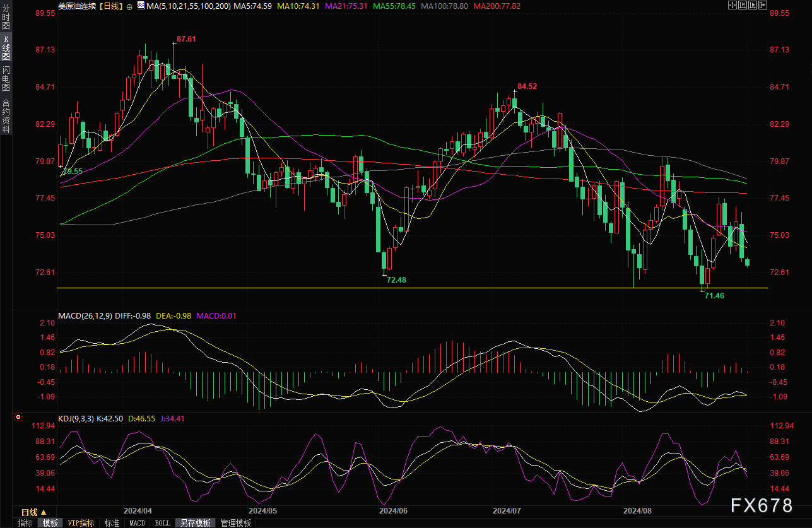Click the red KDJ marker icon
This screenshot has width=812, height=528.
coord(18,418)
